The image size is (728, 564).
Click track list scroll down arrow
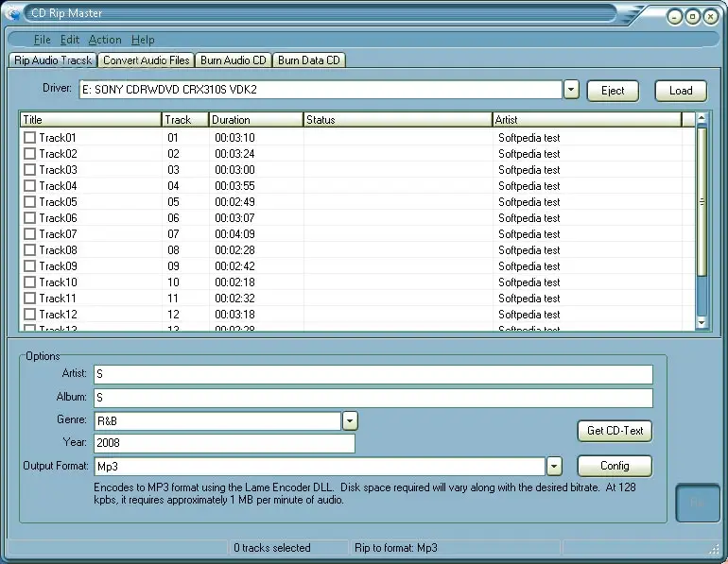tap(702, 322)
